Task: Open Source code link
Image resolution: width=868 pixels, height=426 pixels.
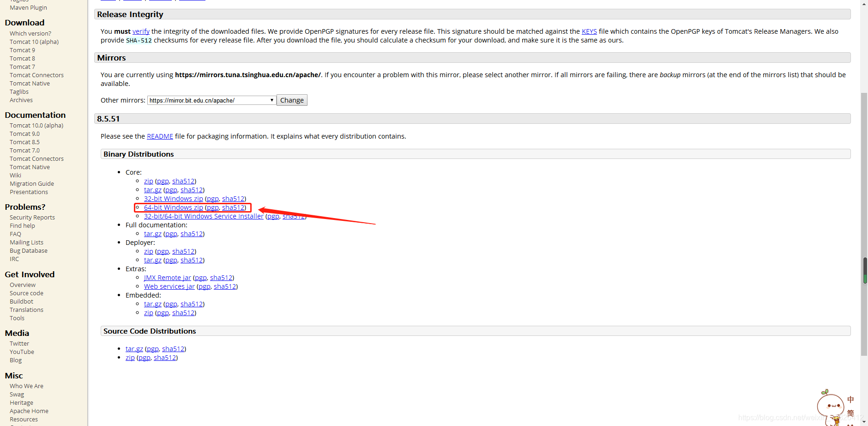Action: click(x=26, y=293)
